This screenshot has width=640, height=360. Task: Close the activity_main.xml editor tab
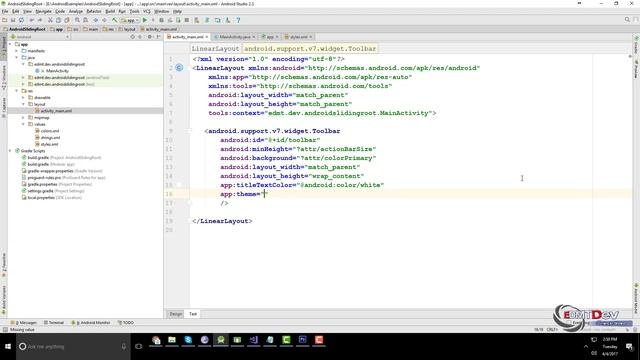(x=207, y=37)
